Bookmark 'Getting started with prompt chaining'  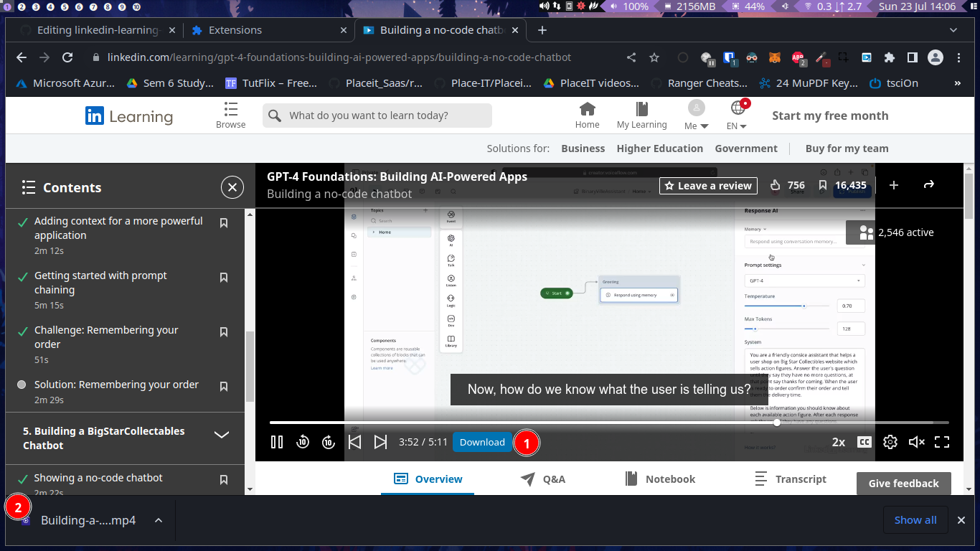click(224, 278)
